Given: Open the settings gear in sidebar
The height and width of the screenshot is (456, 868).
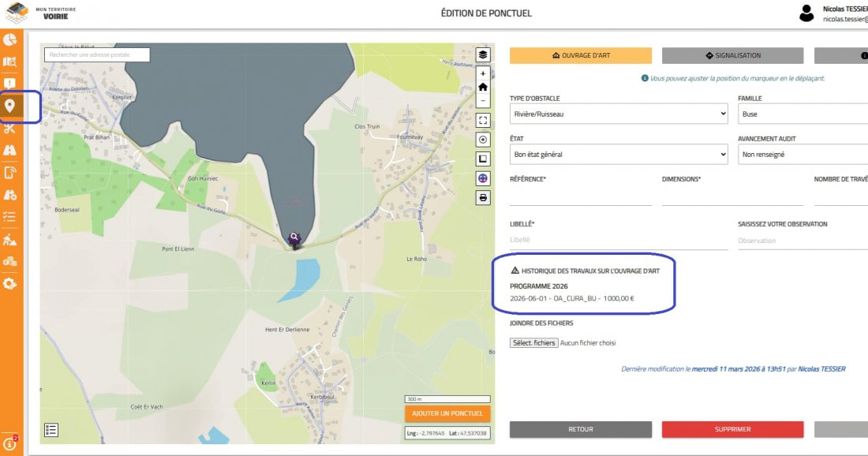Looking at the screenshot, I should (x=10, y=283).
